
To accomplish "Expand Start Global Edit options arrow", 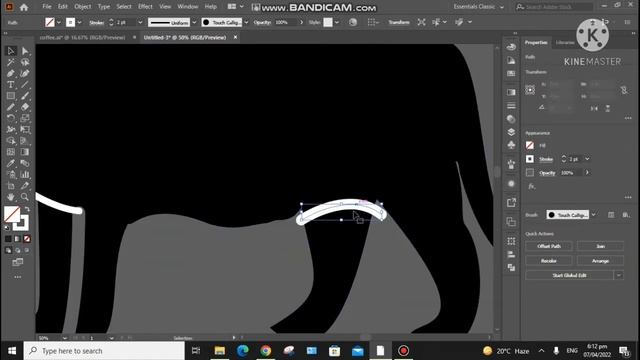I will point(619,275).
